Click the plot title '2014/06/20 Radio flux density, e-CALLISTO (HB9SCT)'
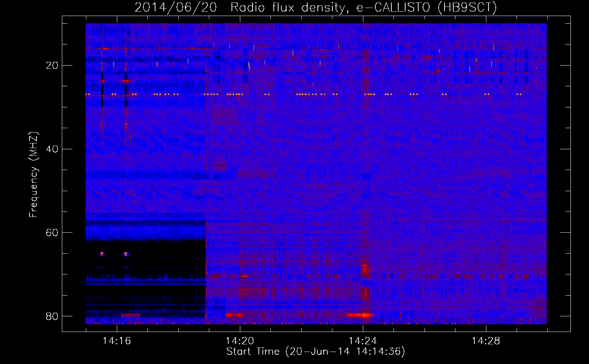The image size is (589, 364). pyautogui.click(x=316, y=7)
